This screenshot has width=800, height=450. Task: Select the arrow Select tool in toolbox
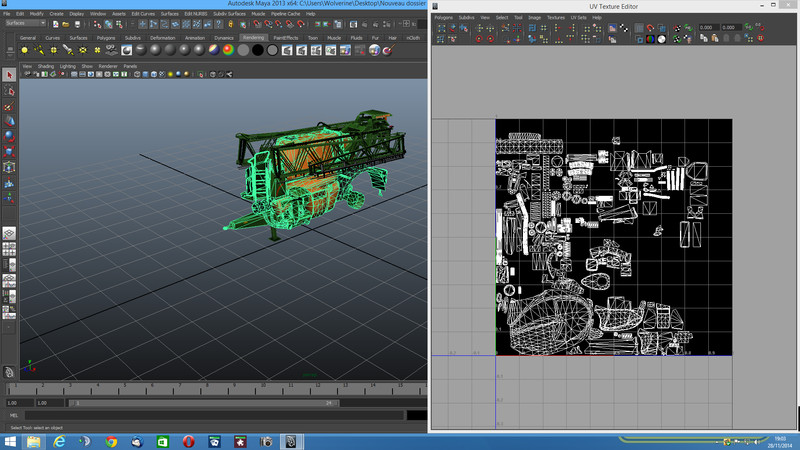coord(9,75)
